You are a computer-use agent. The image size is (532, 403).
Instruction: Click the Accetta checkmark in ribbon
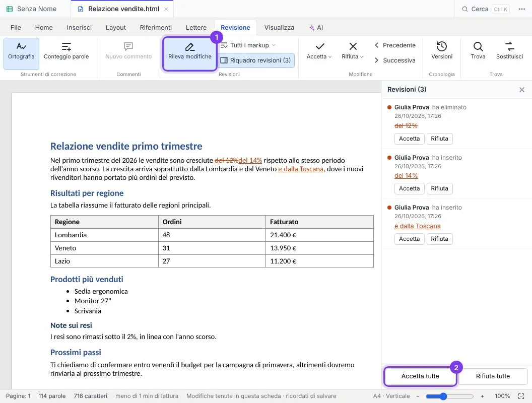point(320,46)
